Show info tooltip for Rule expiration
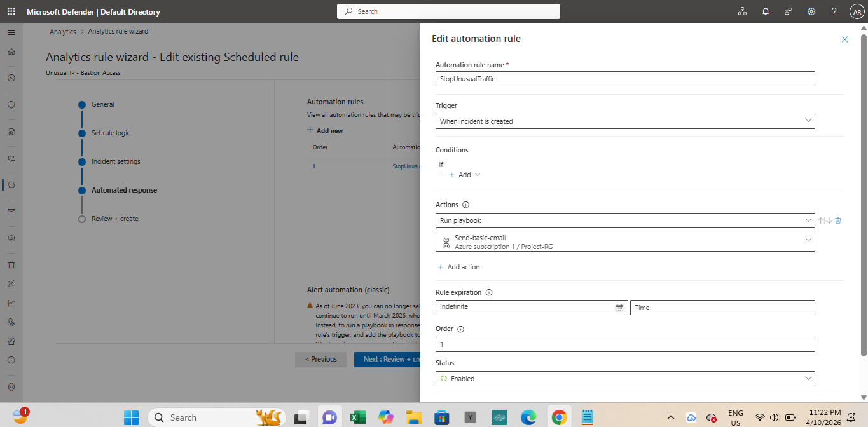This screenshot has width=868, height=427. tap(489, 293)
